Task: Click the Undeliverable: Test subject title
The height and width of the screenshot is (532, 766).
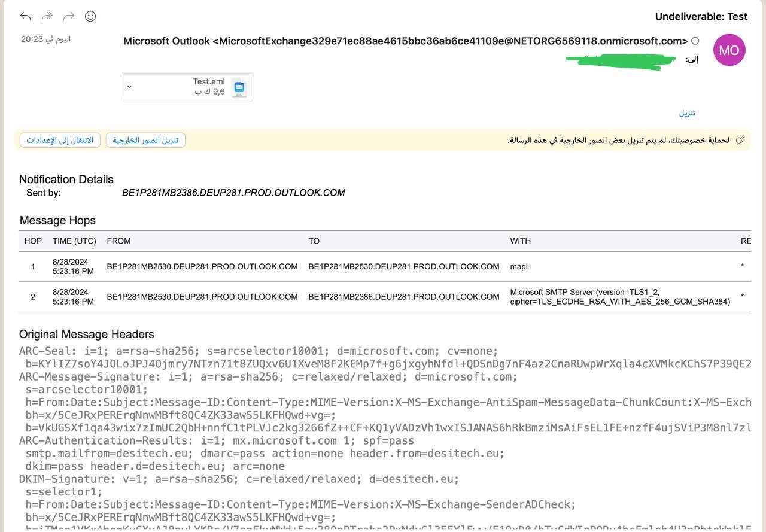Action: pos(701,17)
